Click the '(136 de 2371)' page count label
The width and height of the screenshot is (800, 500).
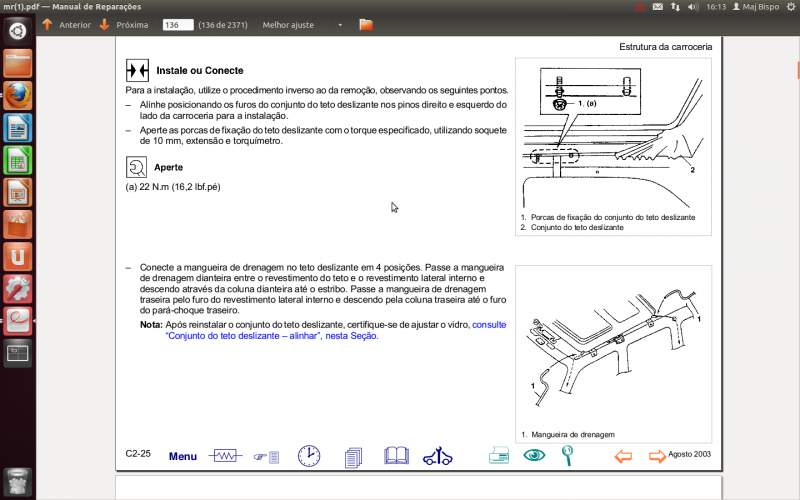[x=222, y=24]
